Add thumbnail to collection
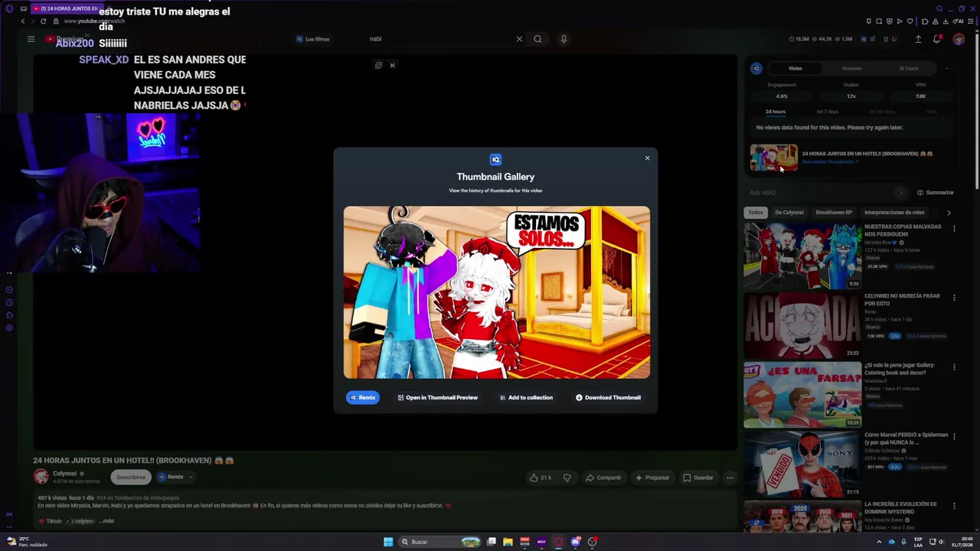Viewport: 980px width, 551px height. pyautogui.click(x=526, y=397)
